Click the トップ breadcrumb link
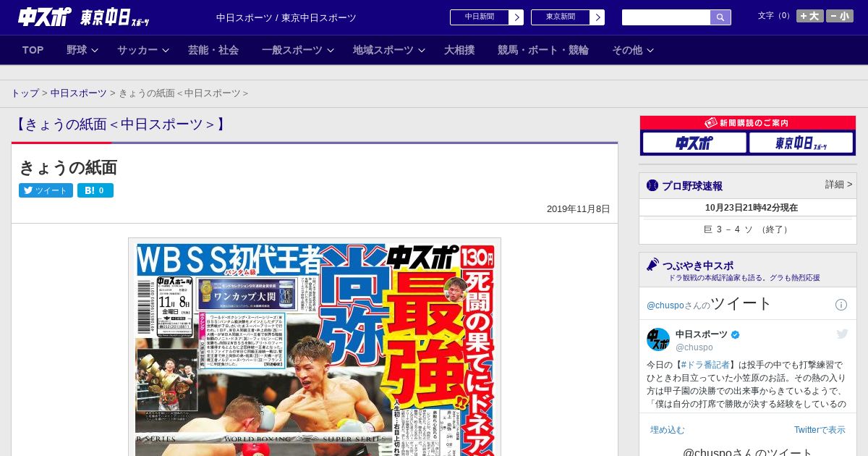 pos(25,93)
